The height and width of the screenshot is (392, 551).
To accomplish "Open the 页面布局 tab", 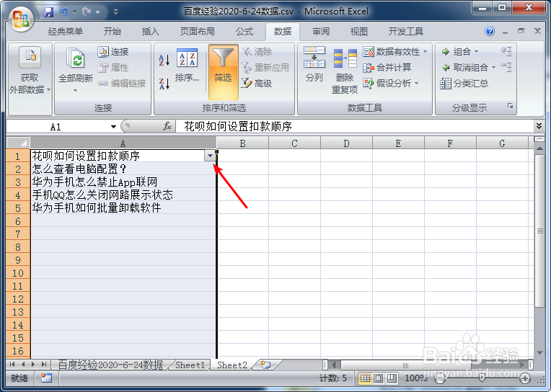I will pos(198,32).
